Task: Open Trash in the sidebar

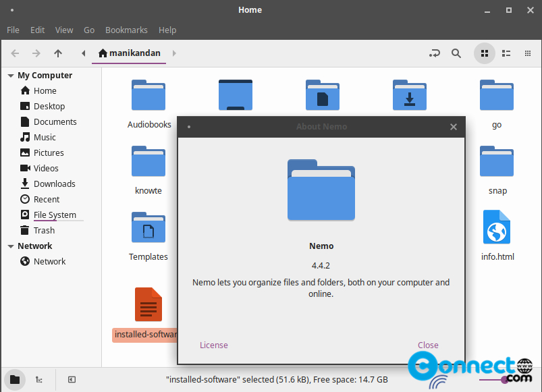Action: (x=45, y=230)
